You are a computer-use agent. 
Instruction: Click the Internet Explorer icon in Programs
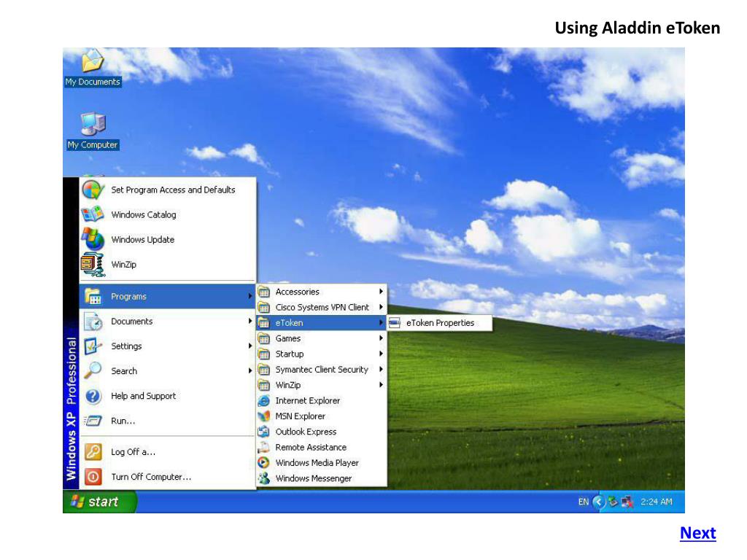click(263, 400)
